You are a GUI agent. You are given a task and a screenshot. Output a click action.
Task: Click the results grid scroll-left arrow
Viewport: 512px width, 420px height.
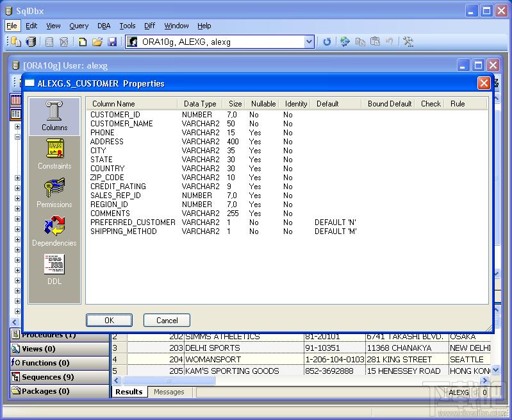coord(117,380)
